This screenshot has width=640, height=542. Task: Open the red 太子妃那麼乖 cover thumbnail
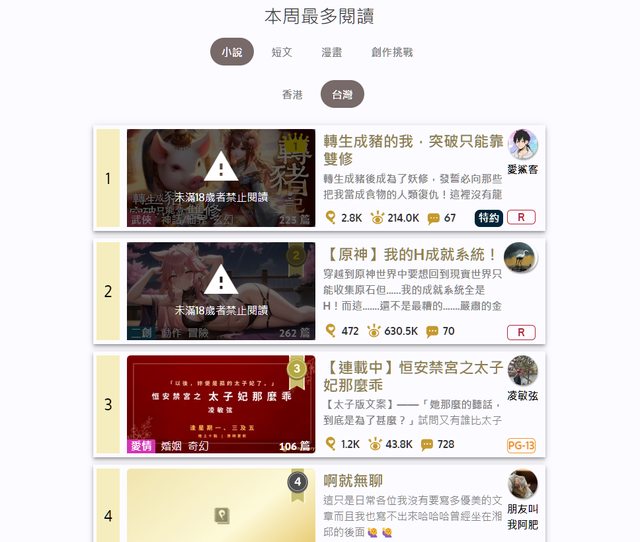pos(221,404)
